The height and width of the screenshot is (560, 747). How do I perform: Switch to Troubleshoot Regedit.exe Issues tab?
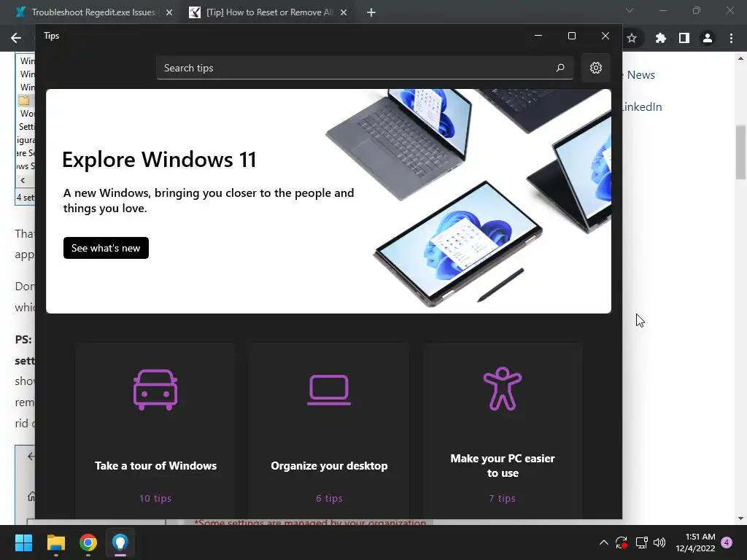(x=93, y=12)
